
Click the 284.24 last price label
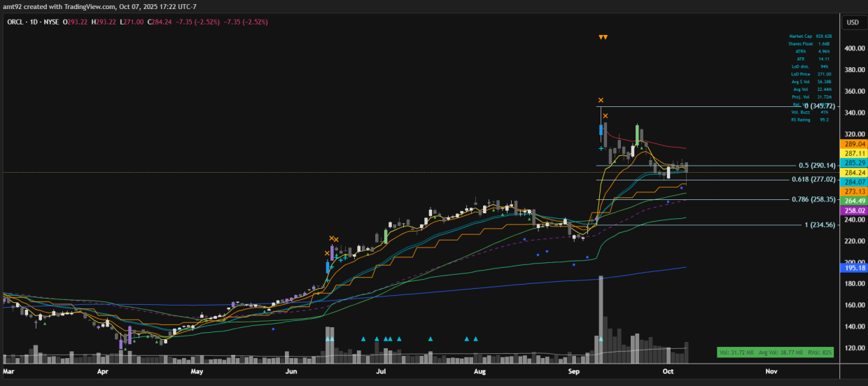pos(853,173)
